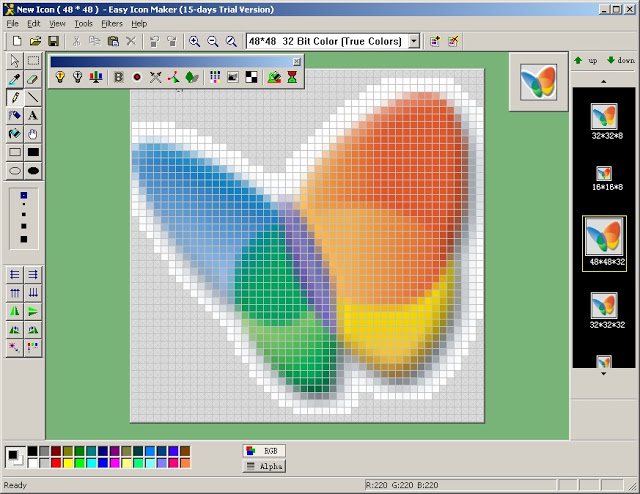This screenshot has width=640, height=494.
Task: Select the Hand pan tool
Action: [33, 134]
